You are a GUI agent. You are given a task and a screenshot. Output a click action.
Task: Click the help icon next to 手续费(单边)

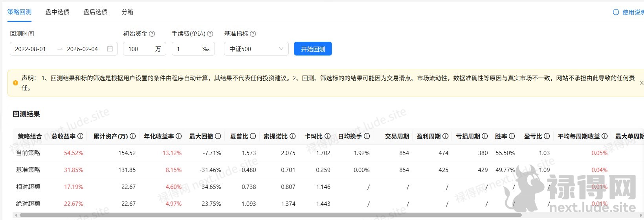(x=210, y=34)
